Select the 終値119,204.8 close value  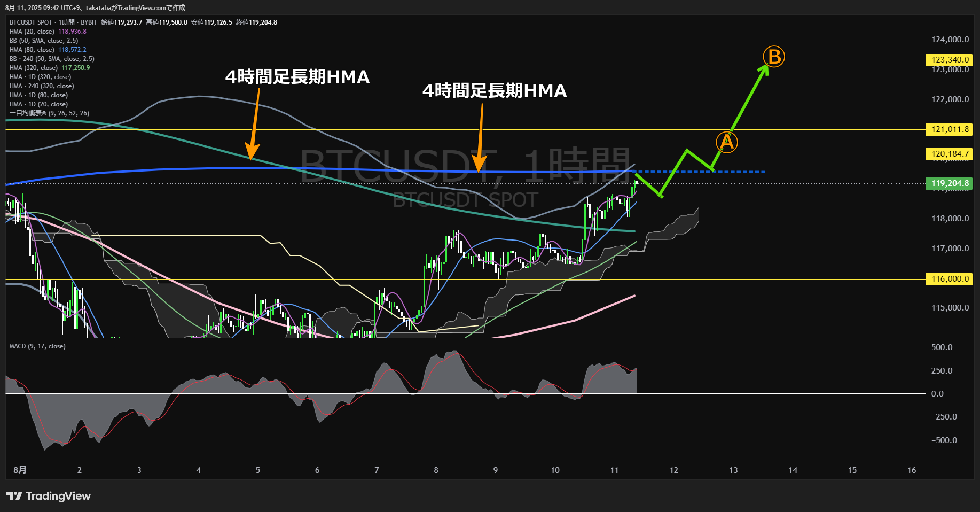point(256,22)
